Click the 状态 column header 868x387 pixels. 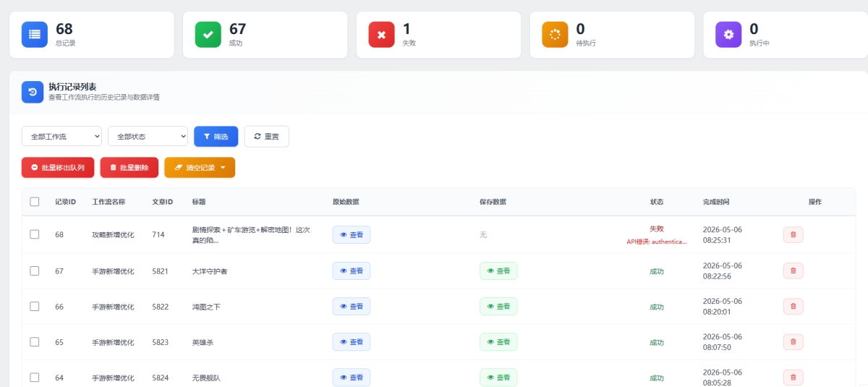coord(656,202)
